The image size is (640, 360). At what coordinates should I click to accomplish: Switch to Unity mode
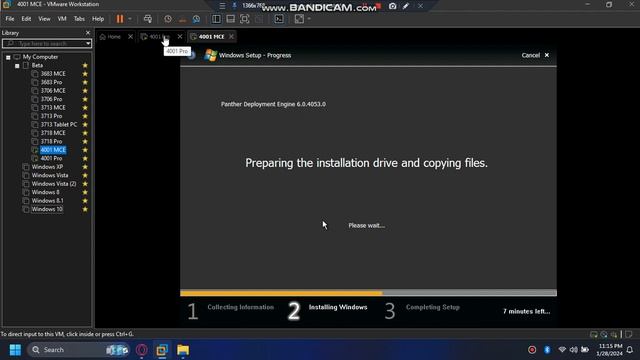(259, 19)
